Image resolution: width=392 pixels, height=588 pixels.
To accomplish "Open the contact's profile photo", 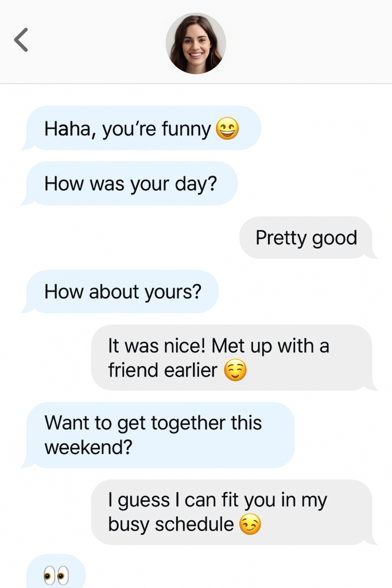I will [x=196, y=44].
